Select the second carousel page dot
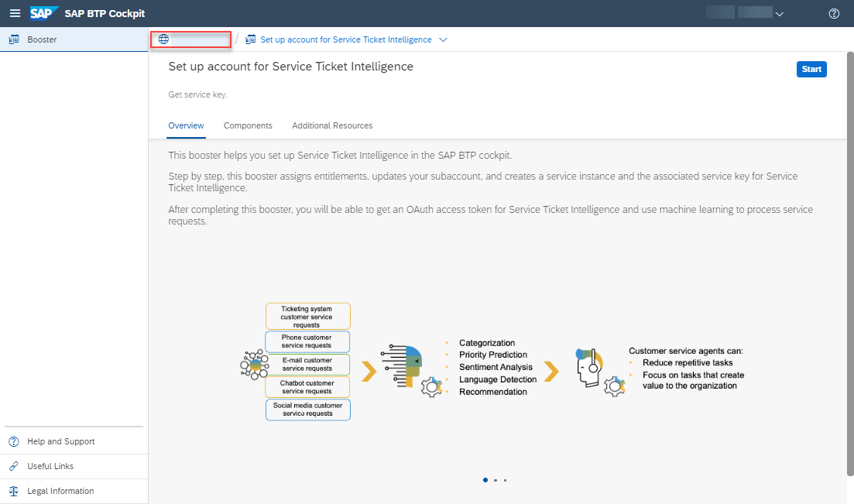 click(495, 480)
